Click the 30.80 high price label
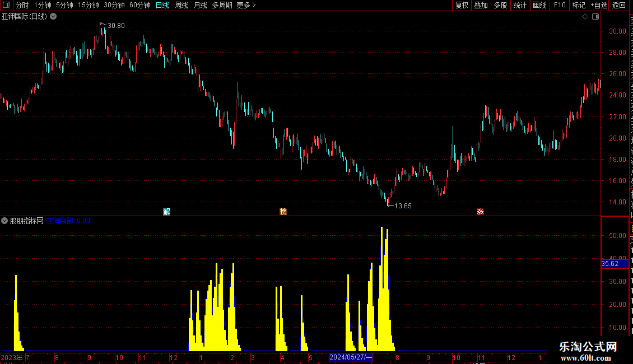This screenshot has height=364, width=633. (117, 26)
